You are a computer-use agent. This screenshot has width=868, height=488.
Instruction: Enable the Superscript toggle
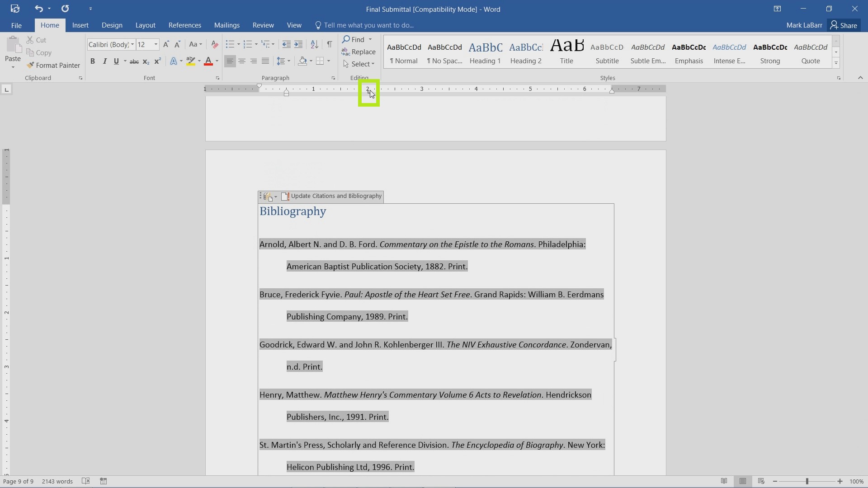click(157, 61)
